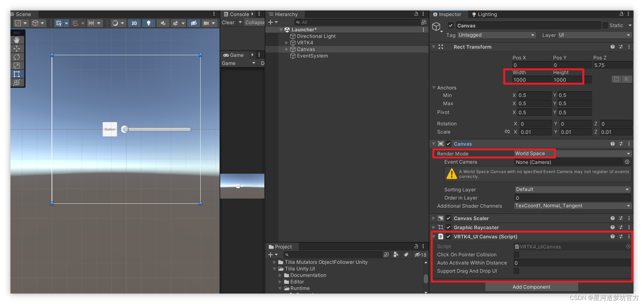Select the Rotate tool in Scene view
Image resolution: width=644 pixels, height=304 pixels.
(17, 57)
